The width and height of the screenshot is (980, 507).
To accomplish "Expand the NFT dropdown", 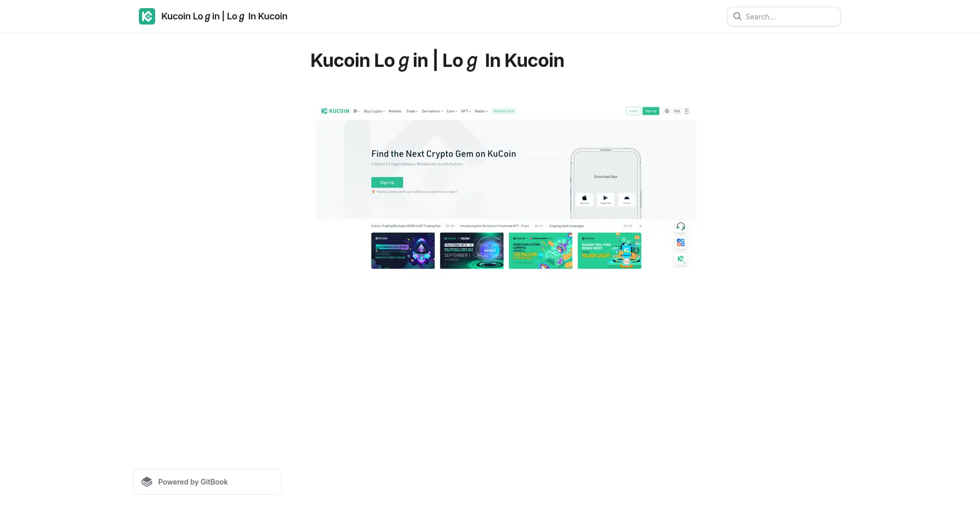I will 465,111.
